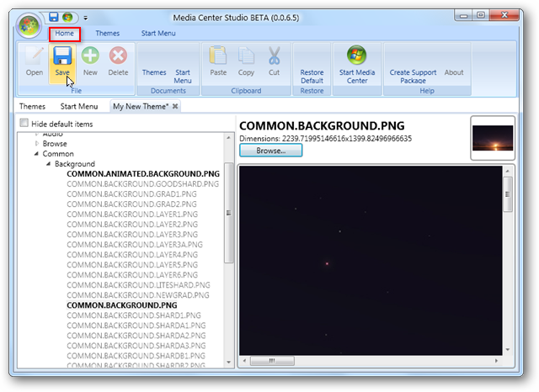The width and height of the screenshot is (539, 392).
Task: Select COMMON.BACKGROUND.LITESHARD.PNG
Action: point(138,285)
